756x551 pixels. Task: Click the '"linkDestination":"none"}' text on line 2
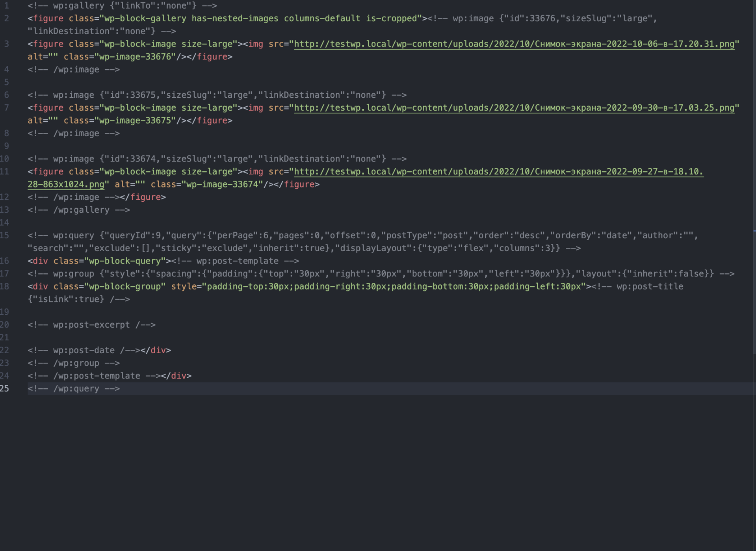pyautogui.click(x=91, y=31)
